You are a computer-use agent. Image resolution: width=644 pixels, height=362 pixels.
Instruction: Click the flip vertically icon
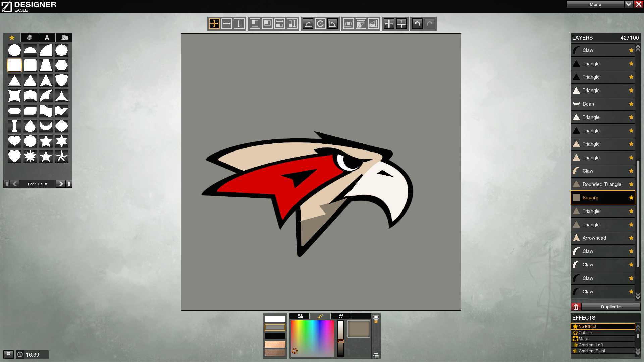pos(401,24)
